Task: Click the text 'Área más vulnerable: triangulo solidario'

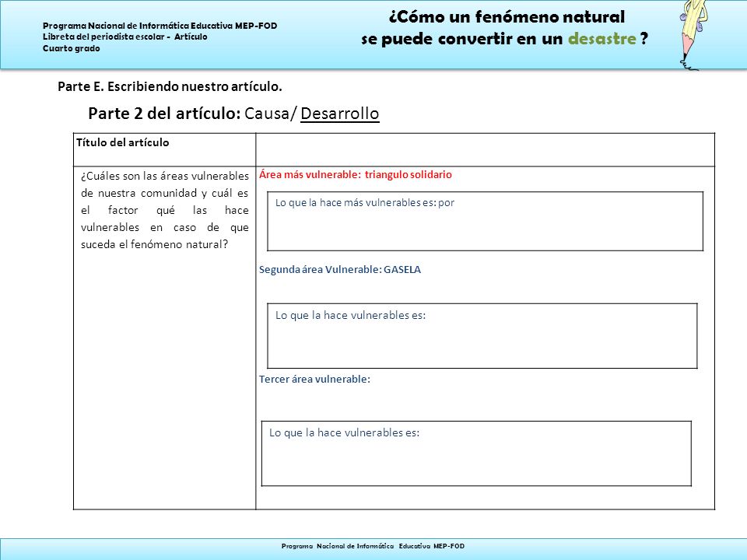Action: point(356,174)
